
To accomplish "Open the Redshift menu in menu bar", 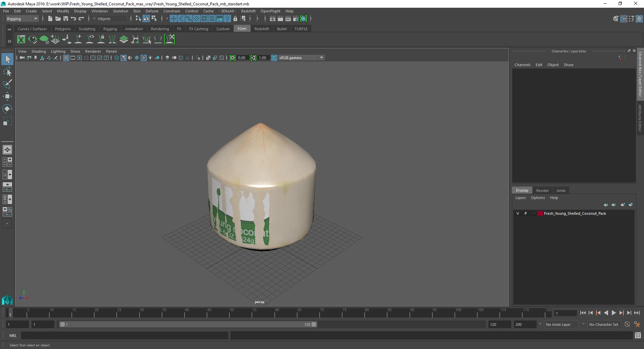I will [x=248, y=11].
